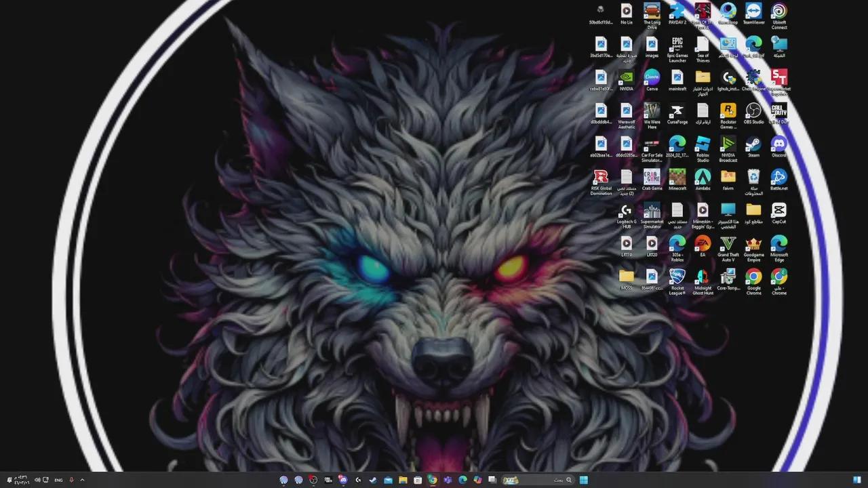Select the Werewolf Aesthetic image file
The image size is (868, 488).
(627, 116)
